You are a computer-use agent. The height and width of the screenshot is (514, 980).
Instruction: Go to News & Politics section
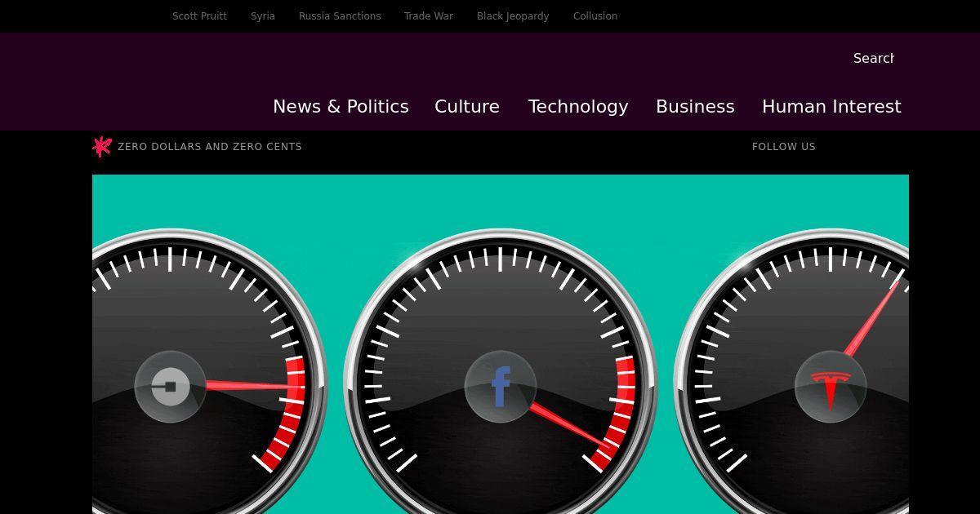pos(341,107)
